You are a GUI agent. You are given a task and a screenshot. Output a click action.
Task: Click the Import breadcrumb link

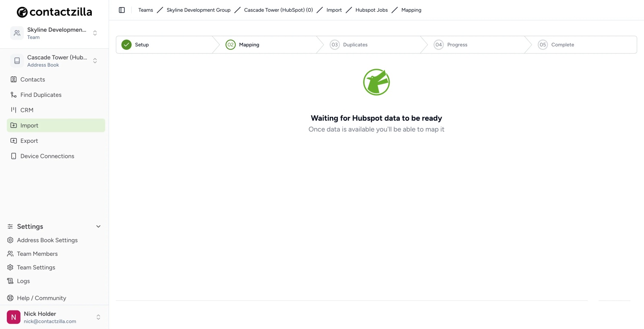click(334, 10)
